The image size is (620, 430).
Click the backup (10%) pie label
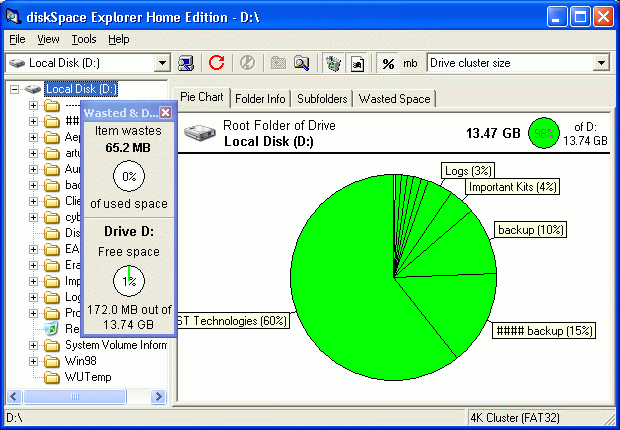click(531, 230)
